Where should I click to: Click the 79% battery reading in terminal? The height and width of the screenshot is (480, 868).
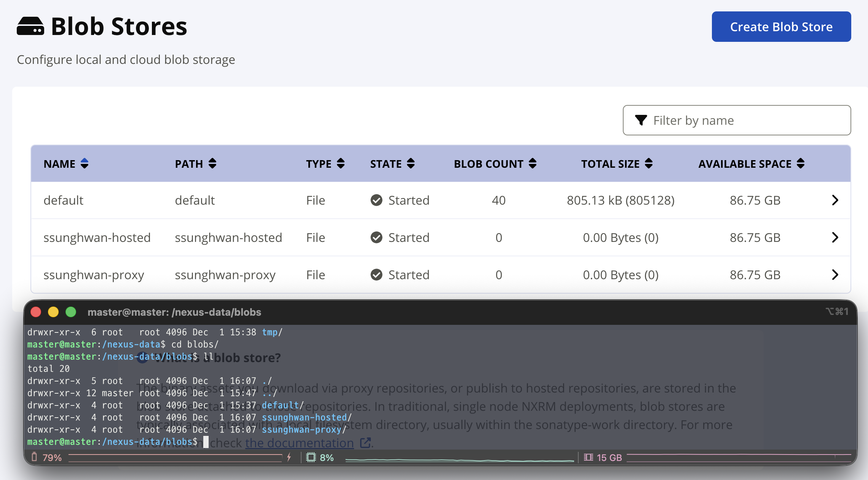coord(52,458)
